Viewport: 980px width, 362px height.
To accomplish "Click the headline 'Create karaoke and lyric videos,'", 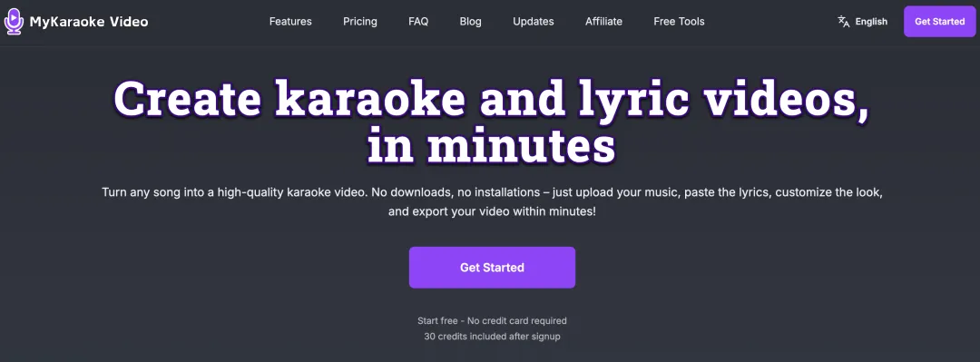I will (x=491, y=99).
